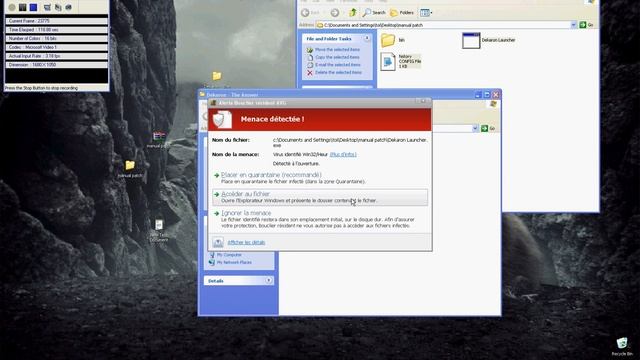Click the Go button in manual patch window
This screenshot has width=640, height=360.
586,25
